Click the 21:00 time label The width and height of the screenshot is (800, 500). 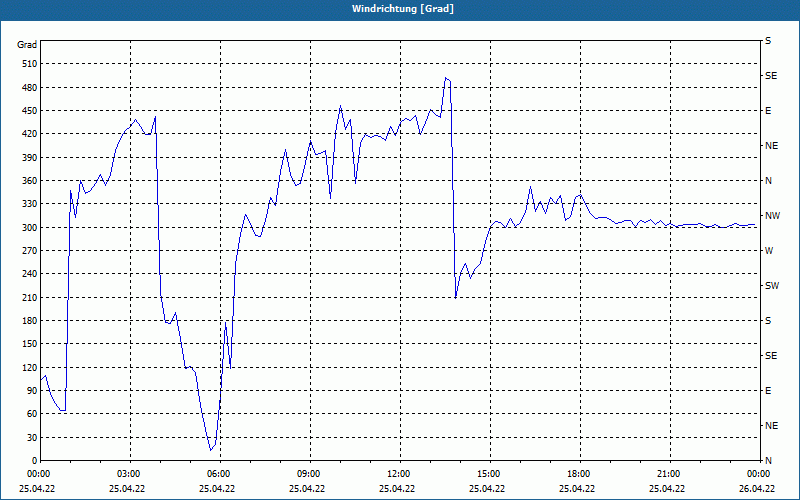[669, 474]
